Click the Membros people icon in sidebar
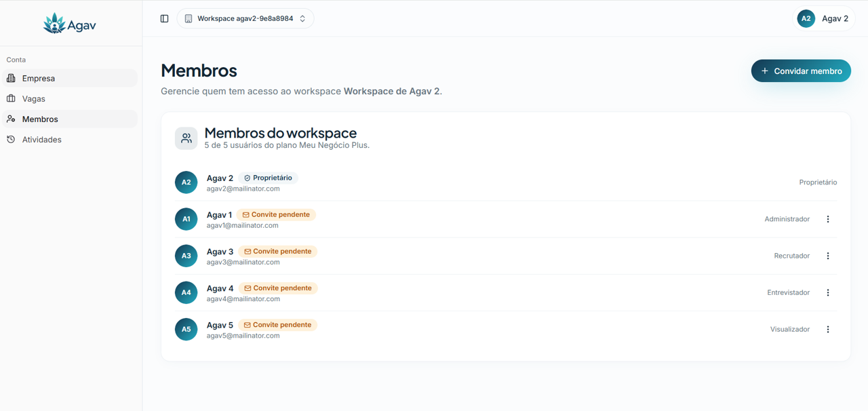This screenshot has height=411, width=868. [x=11, y=119]
